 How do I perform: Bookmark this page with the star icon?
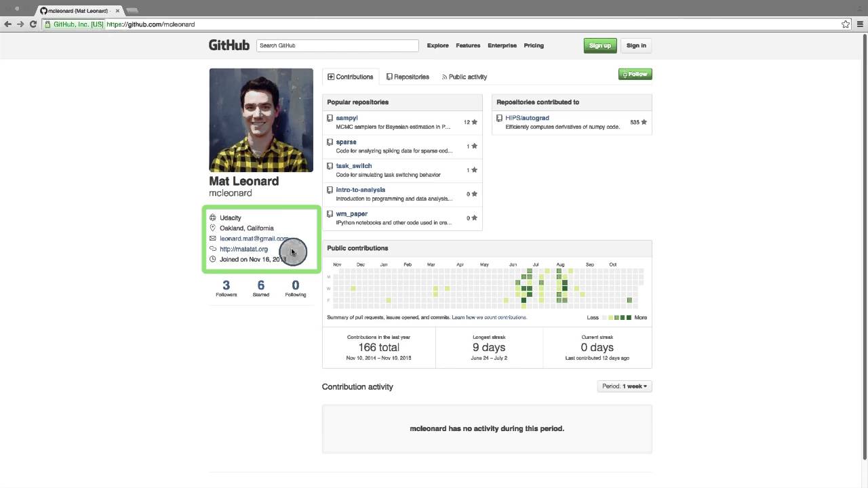pos(846,24)
